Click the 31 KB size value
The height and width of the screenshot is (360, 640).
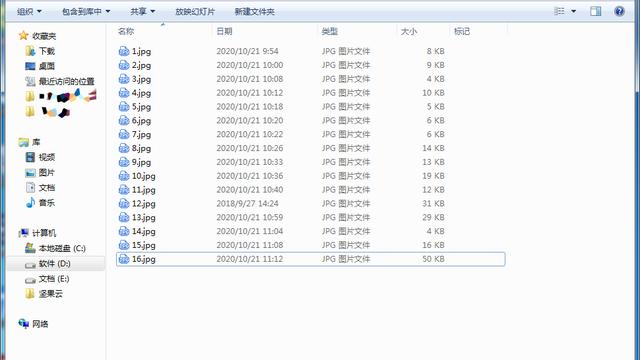click(433, 203)
